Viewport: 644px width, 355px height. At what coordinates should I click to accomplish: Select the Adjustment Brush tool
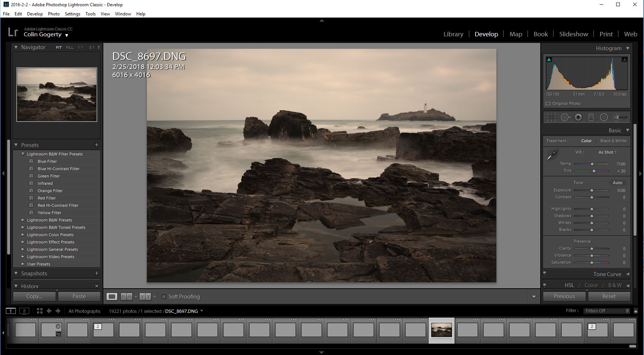[x=620, y=117]
